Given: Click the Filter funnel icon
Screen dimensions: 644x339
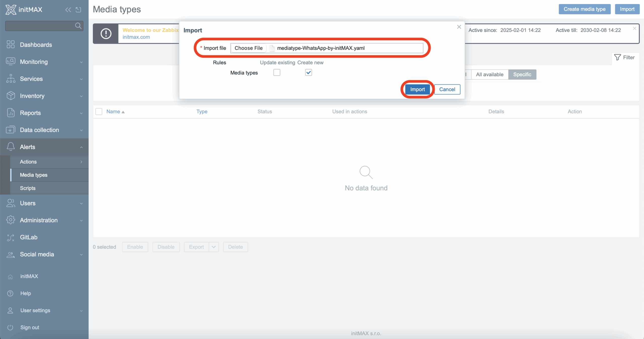Looking at the screenshot, I should (x=617, y=57).
